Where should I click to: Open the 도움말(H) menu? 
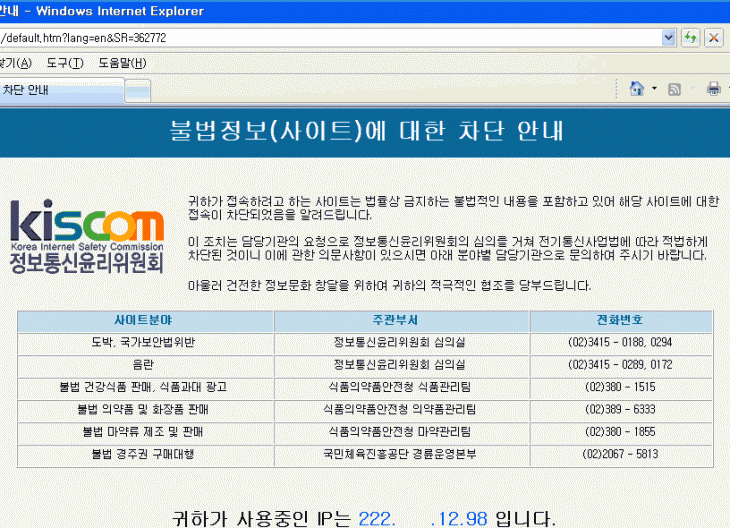(122, 63)
